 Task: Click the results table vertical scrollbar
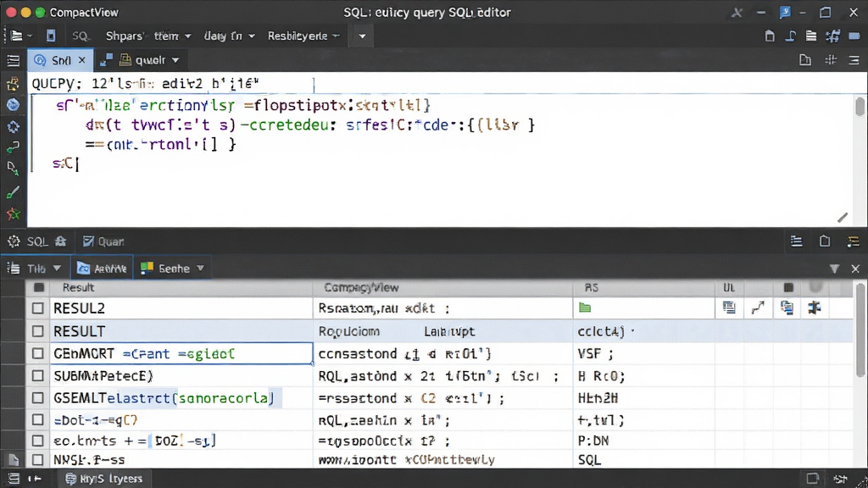click(x=860, y=332)
